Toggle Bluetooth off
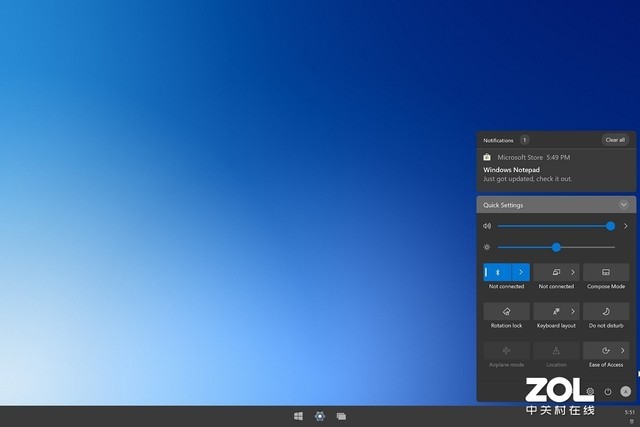 coord(498,272)
